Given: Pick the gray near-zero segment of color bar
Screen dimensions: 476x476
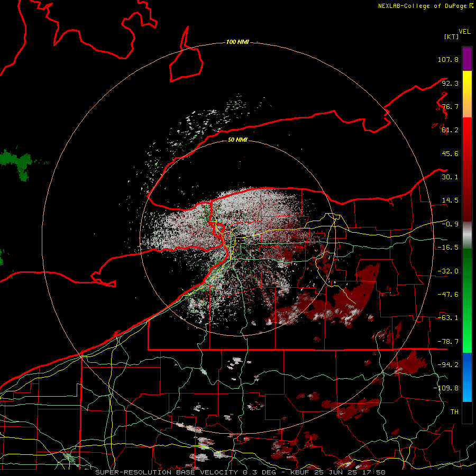Looking at the screenshot, I should pyautogui.click(x=467, y=235).
